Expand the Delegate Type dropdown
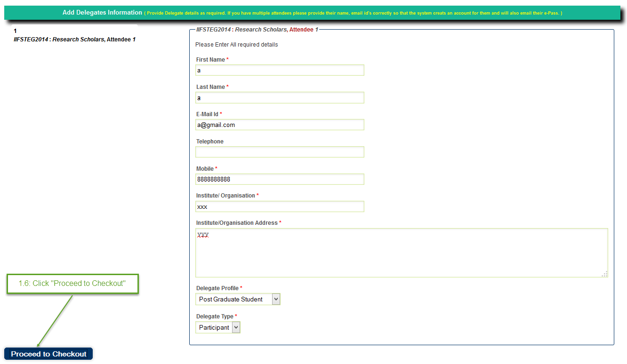This screenshot has width=627, height=364. point(218,327)
